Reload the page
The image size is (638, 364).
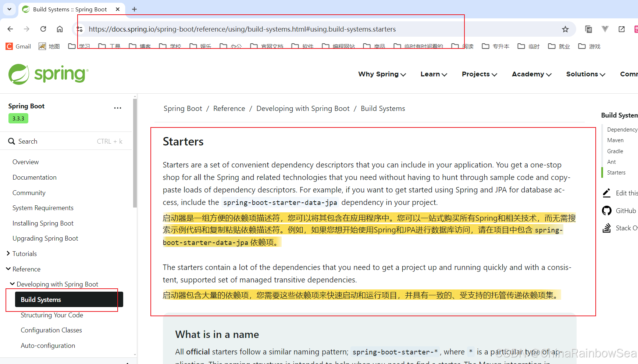coord(43,29)
